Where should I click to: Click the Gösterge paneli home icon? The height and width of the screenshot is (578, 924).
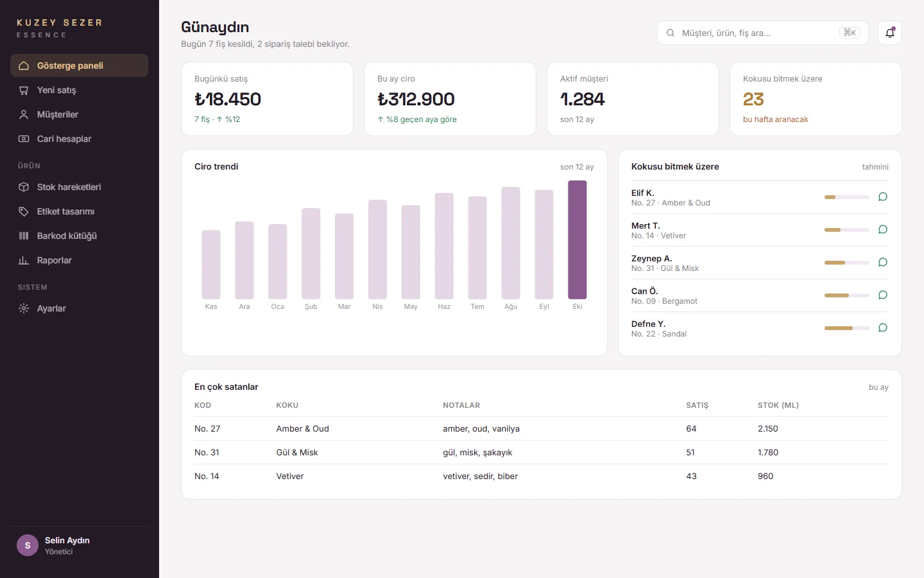[24, 66]
